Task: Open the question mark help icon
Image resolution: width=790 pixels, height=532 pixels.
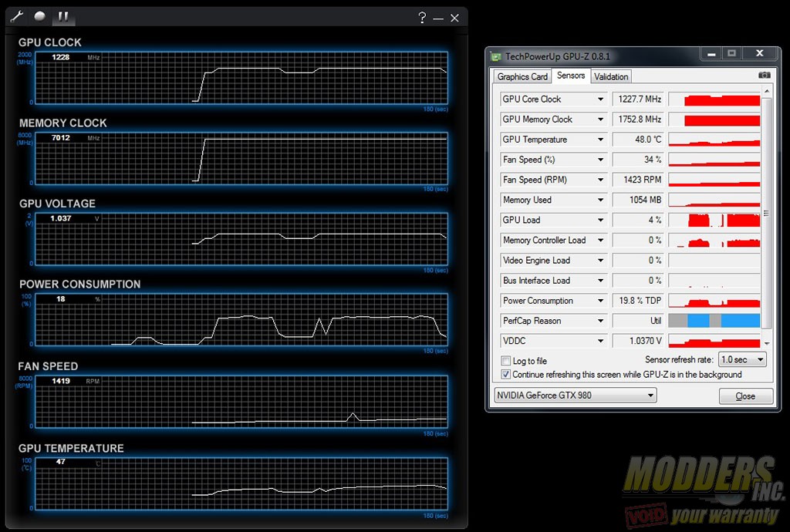Action: pyautogui.click(x=422, y=18)
